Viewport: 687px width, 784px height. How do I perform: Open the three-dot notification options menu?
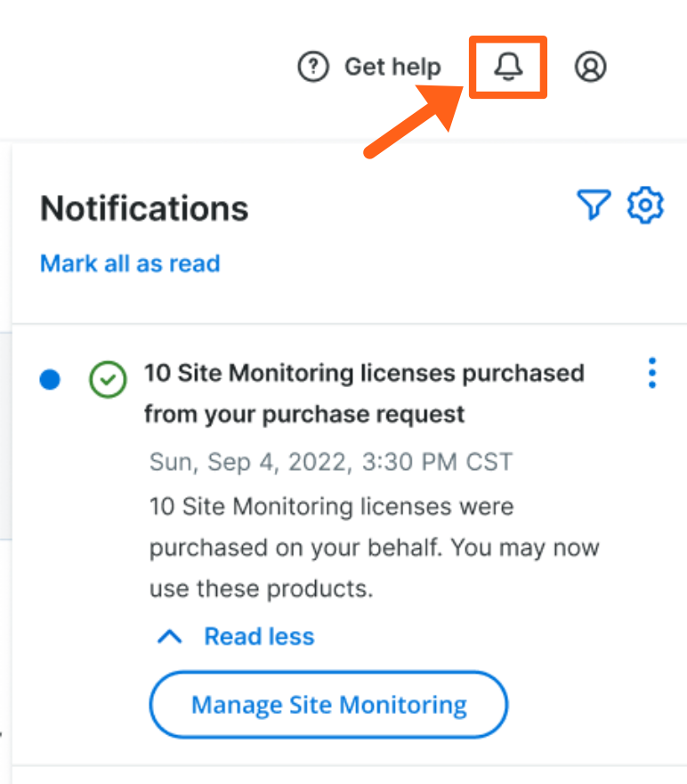point(652,373)
